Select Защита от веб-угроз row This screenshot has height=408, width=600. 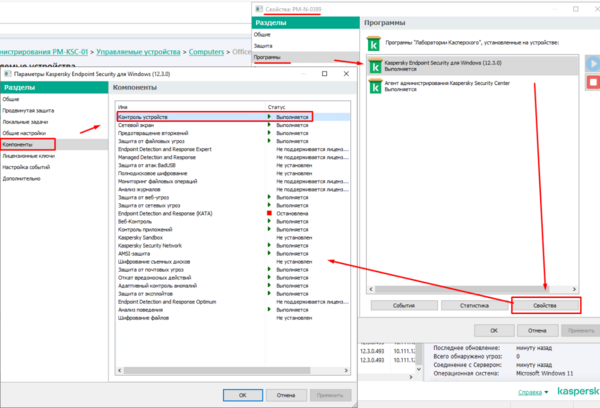coord(233,197)
